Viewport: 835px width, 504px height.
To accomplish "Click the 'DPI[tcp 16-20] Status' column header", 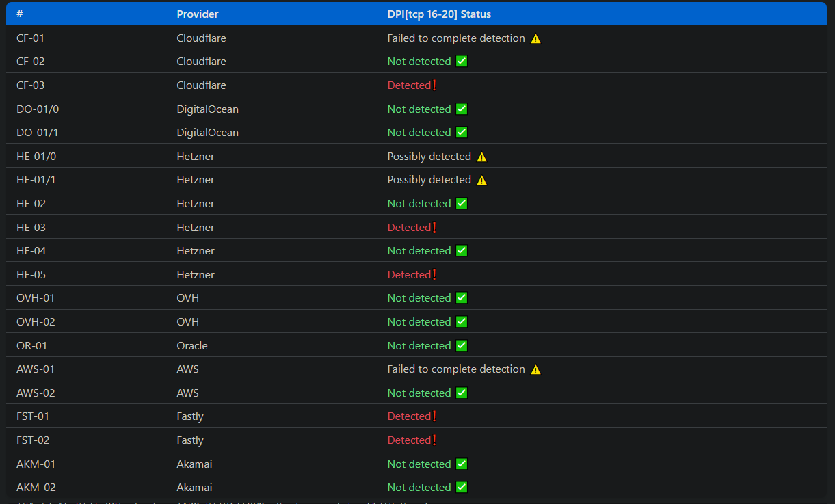I will 439,14.
